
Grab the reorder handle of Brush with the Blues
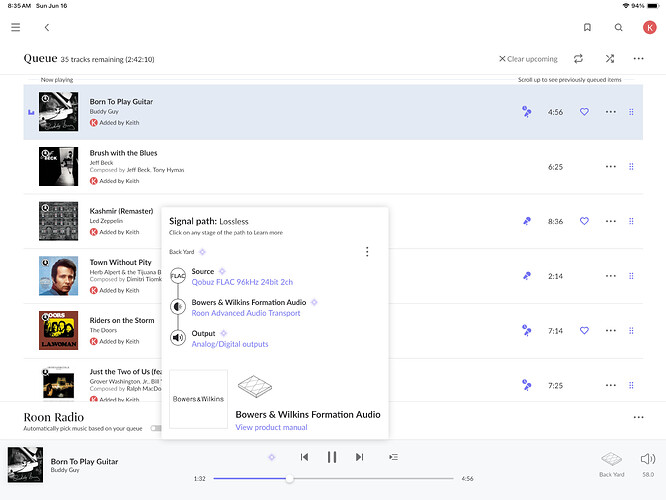pyautogui.click(x=631, y=167)
